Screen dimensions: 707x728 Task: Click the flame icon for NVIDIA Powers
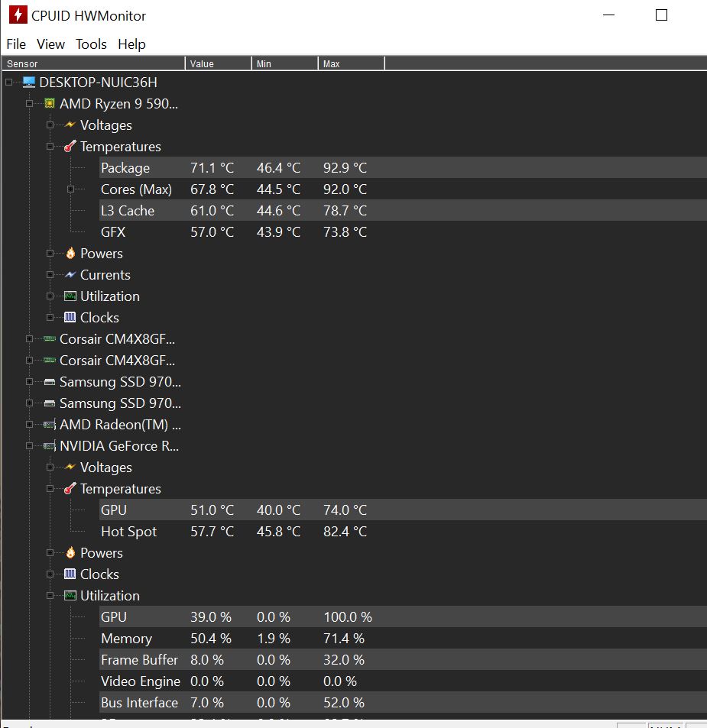pyautogui.click(x=70, y=552)
